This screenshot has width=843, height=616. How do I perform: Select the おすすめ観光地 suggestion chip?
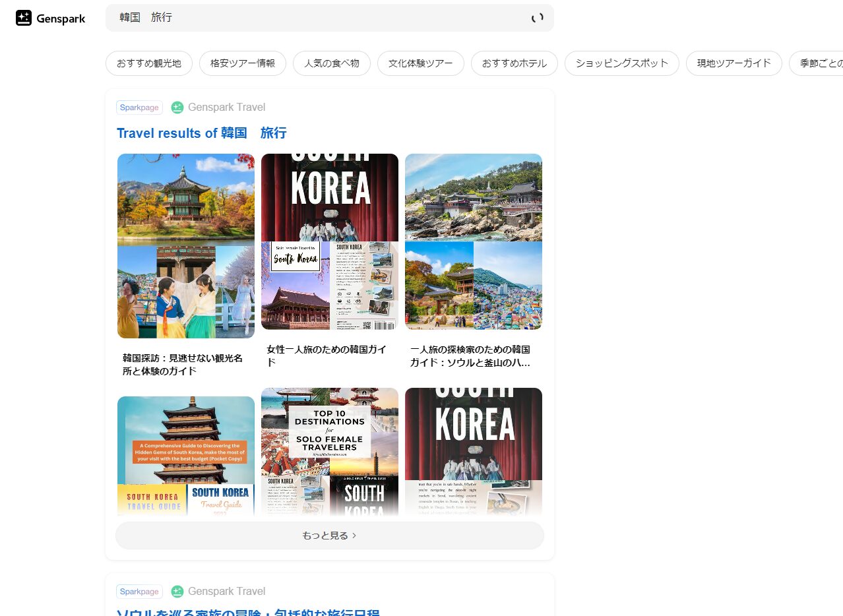(148, 63)
